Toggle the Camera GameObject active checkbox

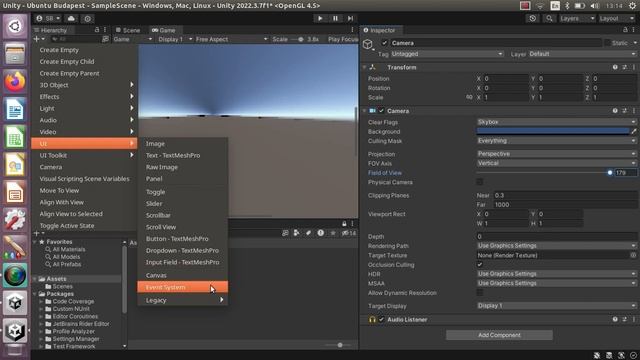[x=384, y=43]
